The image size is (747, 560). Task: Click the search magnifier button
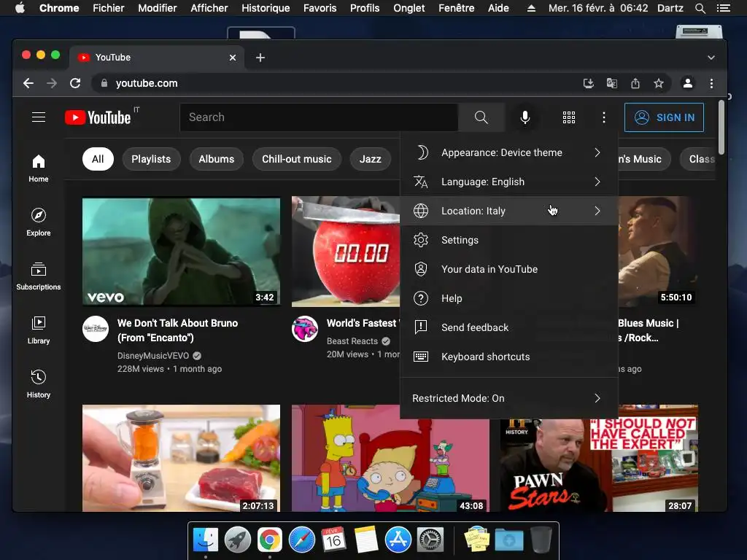pyautogui.click(x=481, y=117)
